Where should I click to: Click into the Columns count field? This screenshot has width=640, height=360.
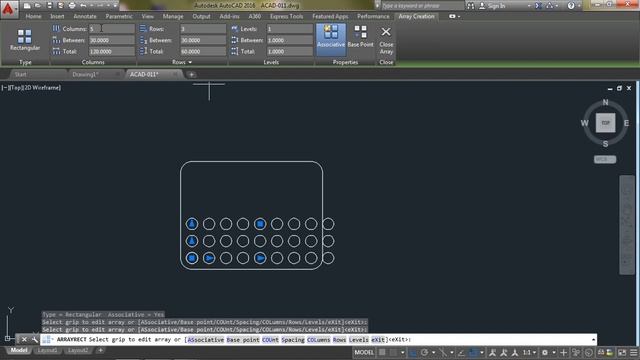click(112, 29)
